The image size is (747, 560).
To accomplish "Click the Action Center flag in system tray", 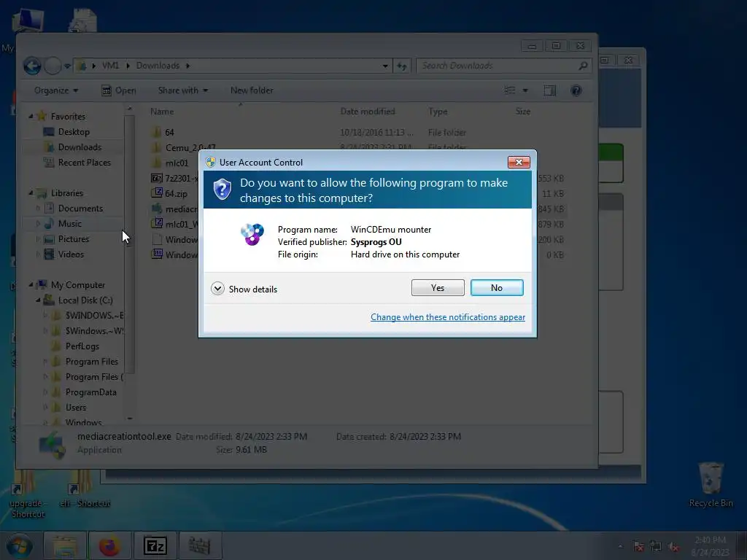I will click(638, 547).
